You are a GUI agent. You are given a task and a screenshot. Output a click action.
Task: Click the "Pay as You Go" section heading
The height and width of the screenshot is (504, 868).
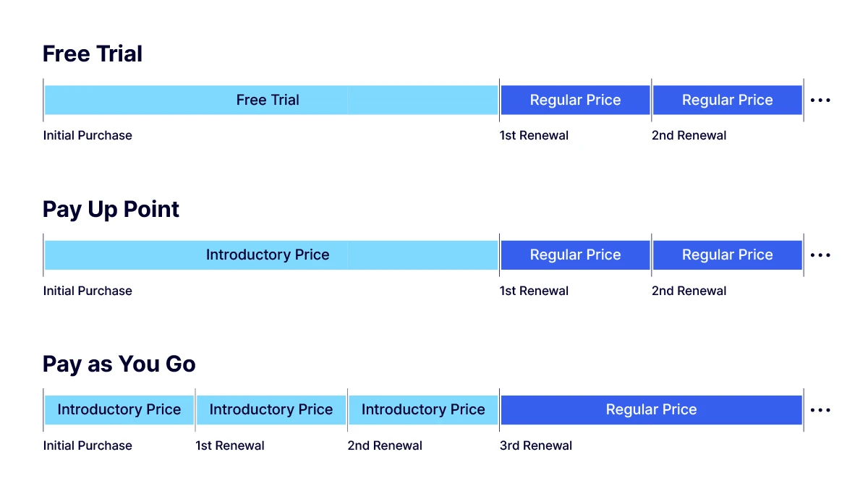(x=119, y=364)
